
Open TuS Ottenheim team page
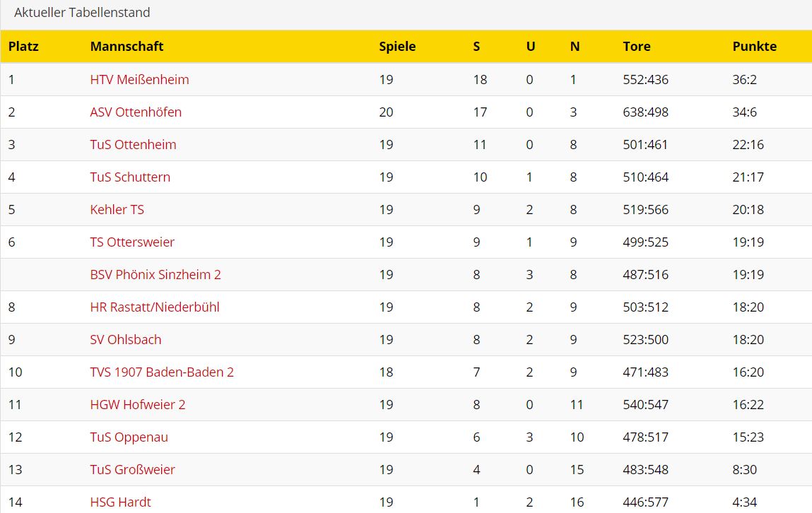(133, 145)
